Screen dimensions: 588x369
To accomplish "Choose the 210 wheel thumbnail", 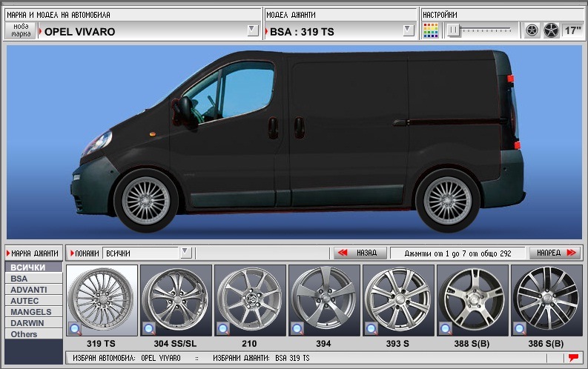I will click(x=250, y=300).
